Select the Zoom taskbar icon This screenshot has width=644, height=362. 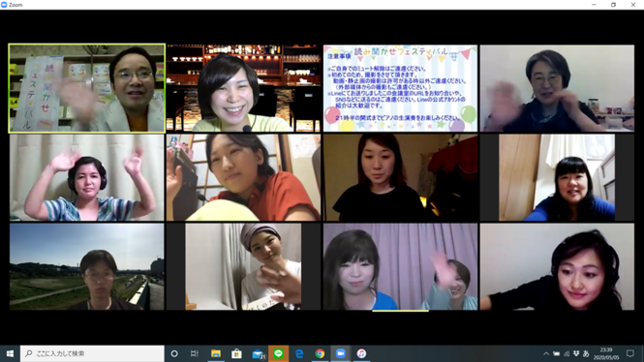[341, 353]
